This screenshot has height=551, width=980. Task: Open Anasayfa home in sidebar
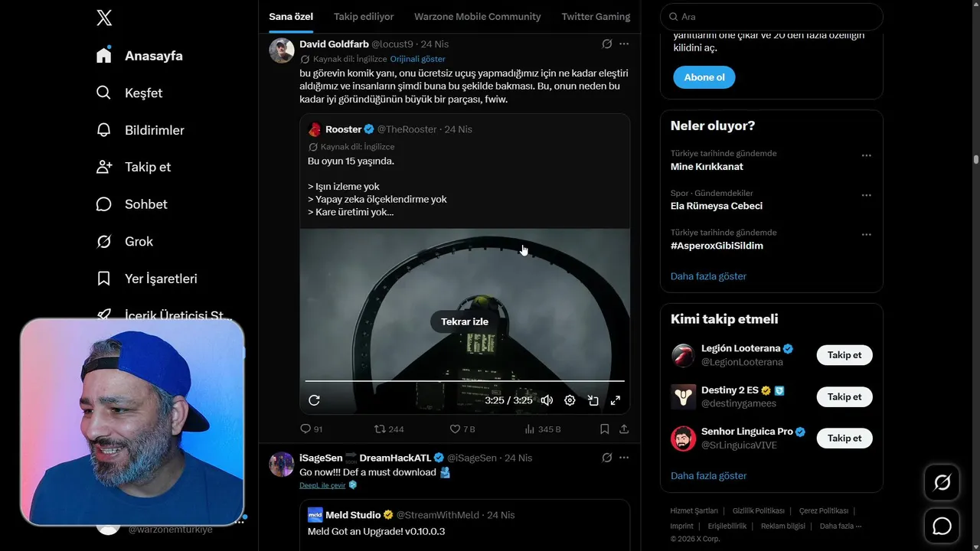click(x=140, y=56)
